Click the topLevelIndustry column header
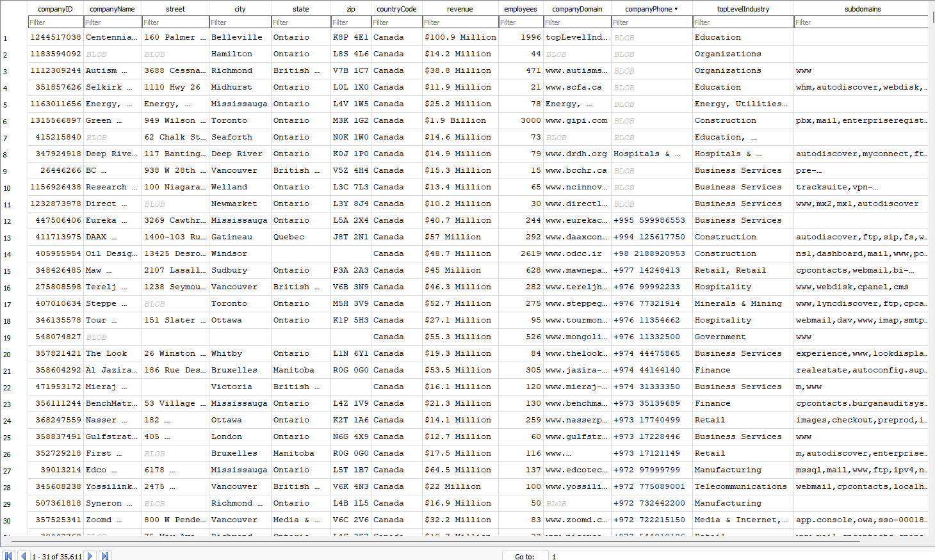935x560 pixels. pos(743,9)
